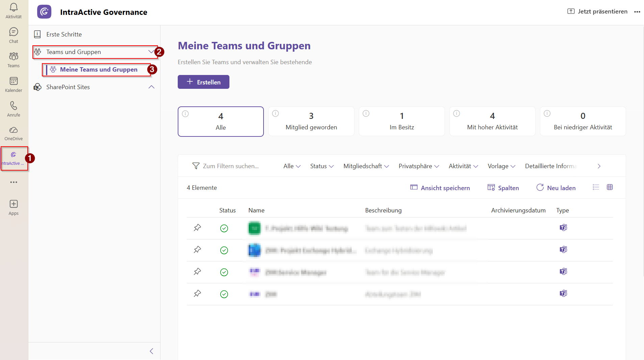
Task: Sort by Beschreibung column header
Action: [x=383, y=210]
